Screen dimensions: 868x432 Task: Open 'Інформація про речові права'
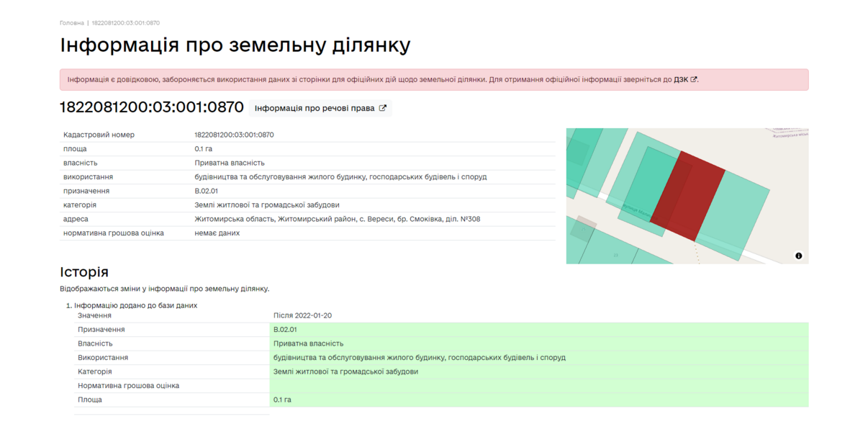315,108
